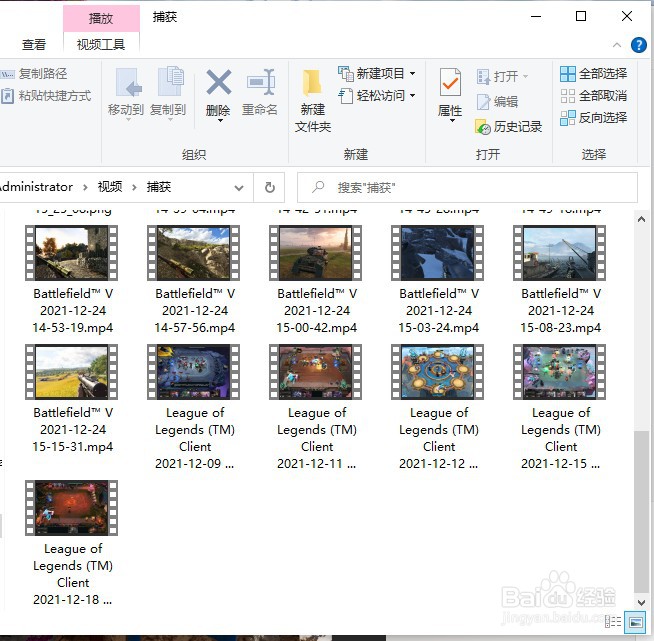Screen dimensions: 654x641
Task: Click the Edit ribbon command
Action: point(497,101)
